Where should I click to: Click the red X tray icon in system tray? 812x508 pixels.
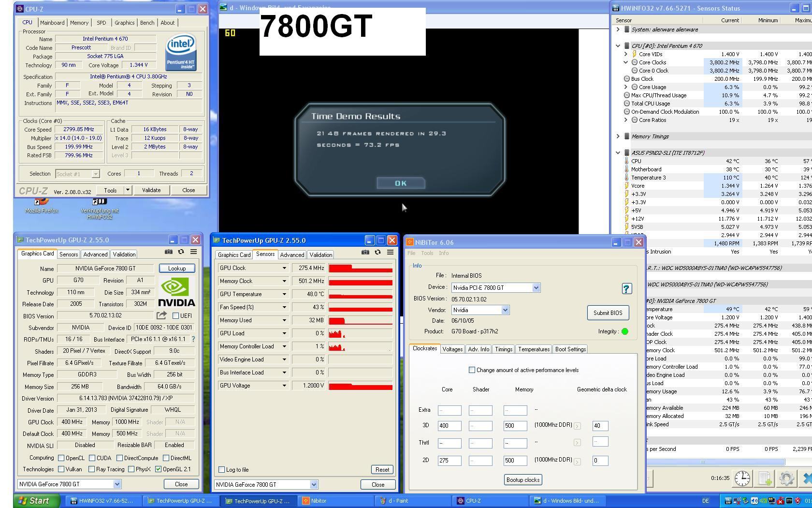[x=780, y=501]
